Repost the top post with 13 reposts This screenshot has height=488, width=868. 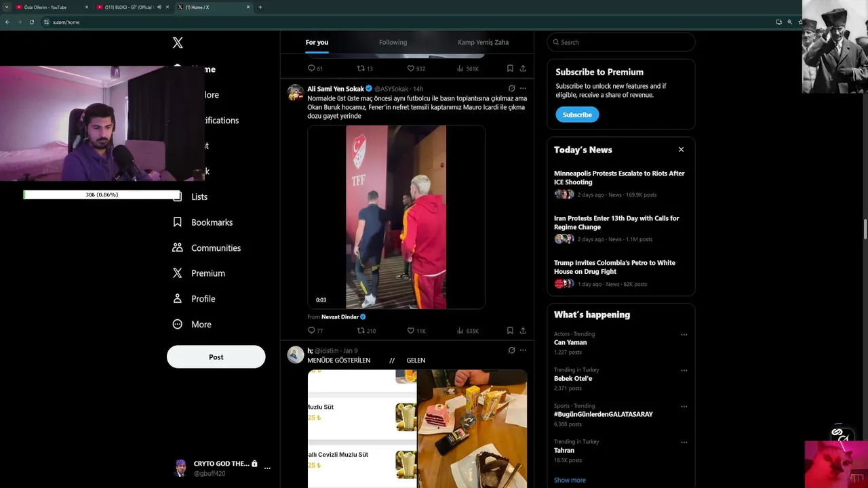point(365,68)
